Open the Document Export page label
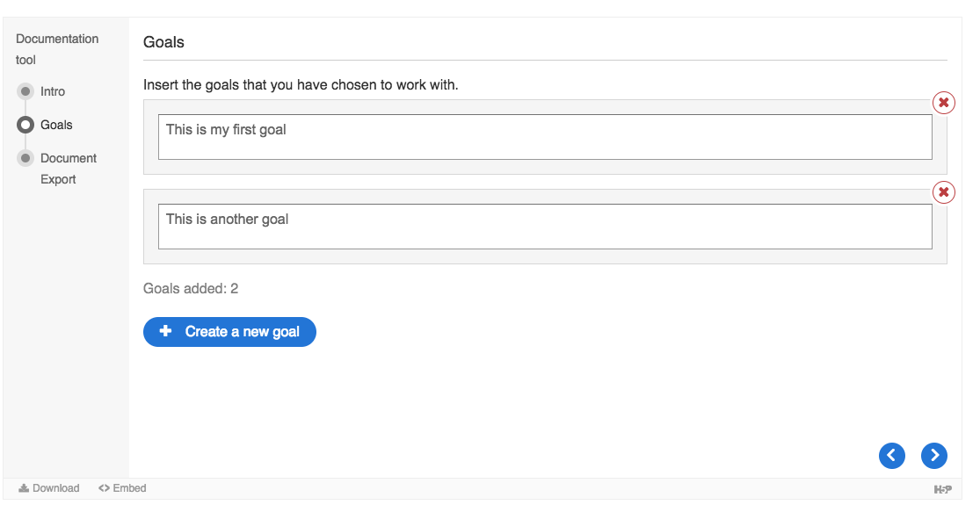980x512 pixels. [x=69, y=169]
